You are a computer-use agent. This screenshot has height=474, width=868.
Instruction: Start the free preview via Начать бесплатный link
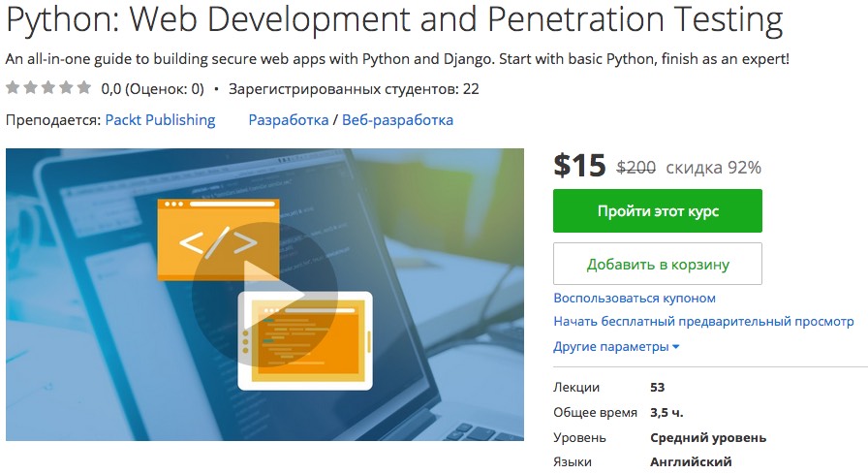pos(703,321)
